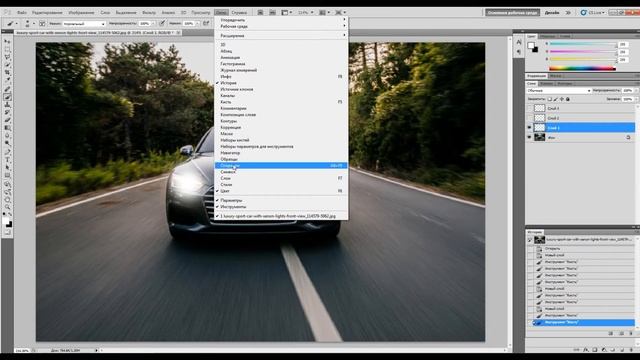Toggle tablet pressure for opacity button
This screenshot has height=360, width=640.
(162, 24)
